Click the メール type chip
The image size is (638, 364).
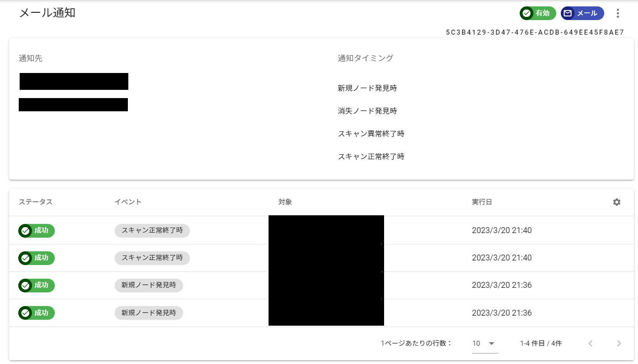point(582,13)
